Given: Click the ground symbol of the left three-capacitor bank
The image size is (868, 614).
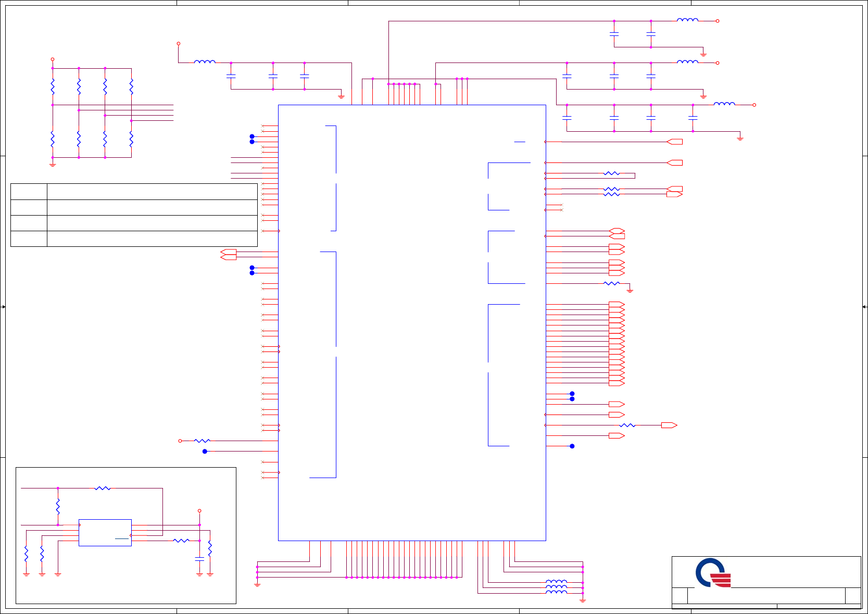Looking at the screenshot, I should pyautogui.click(x=341, y=96).
